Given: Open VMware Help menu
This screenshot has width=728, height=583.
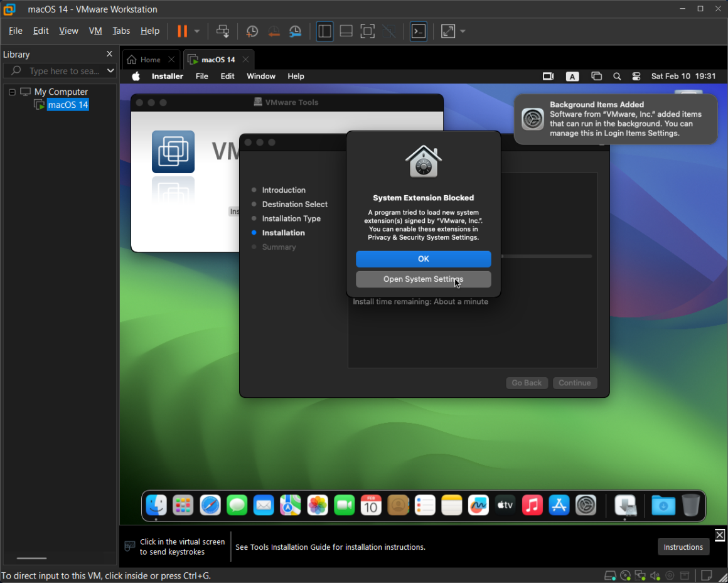Looking at the screenshot, I should (149, 31).
